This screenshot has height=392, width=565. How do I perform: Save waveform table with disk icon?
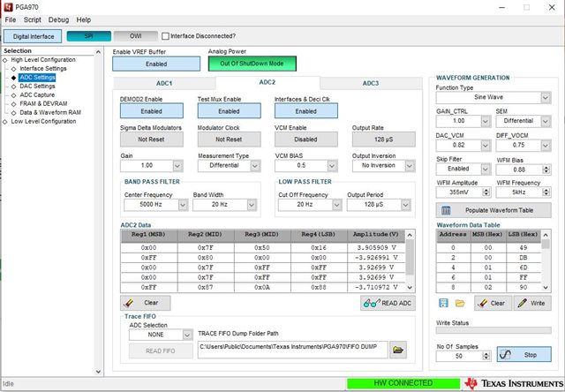(x=443, y=303)
